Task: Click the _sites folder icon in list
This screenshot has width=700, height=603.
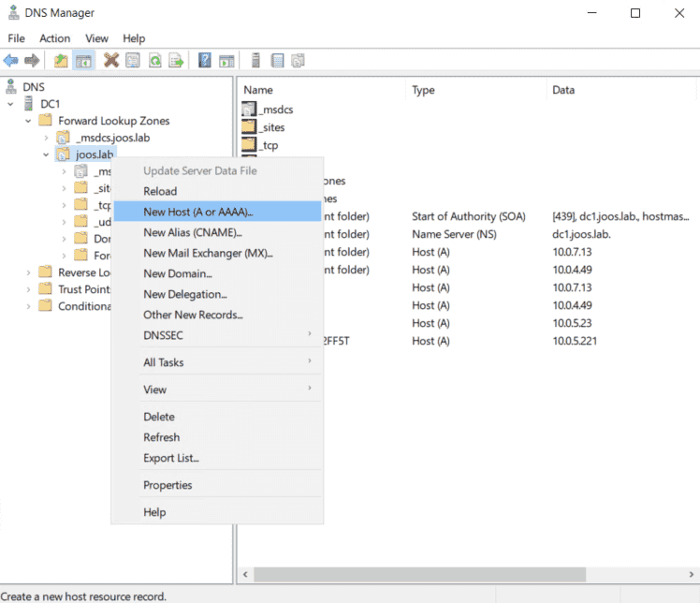Action: click(x=249, y=126)
